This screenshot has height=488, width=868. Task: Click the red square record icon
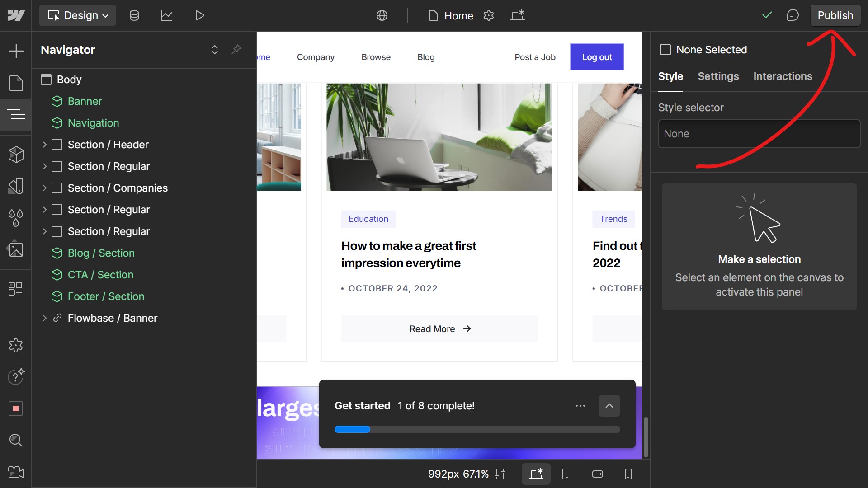point(16,408)
